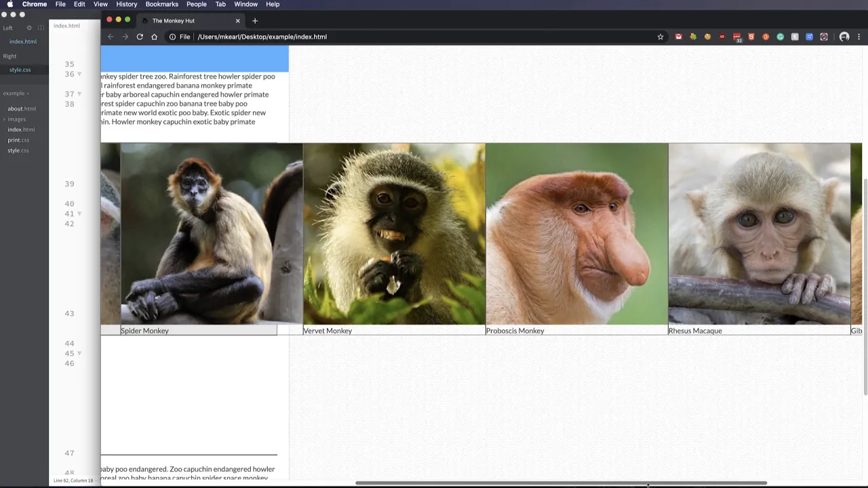Open the People menu
The image size is (868, 488).
pyautogui.click(x=196, y=4)
